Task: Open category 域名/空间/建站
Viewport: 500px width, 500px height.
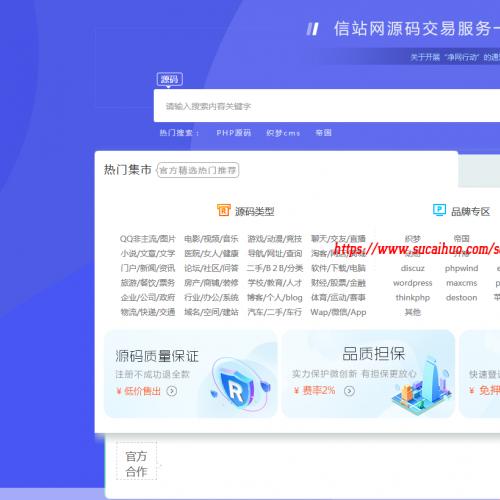Action: [211, 312]
